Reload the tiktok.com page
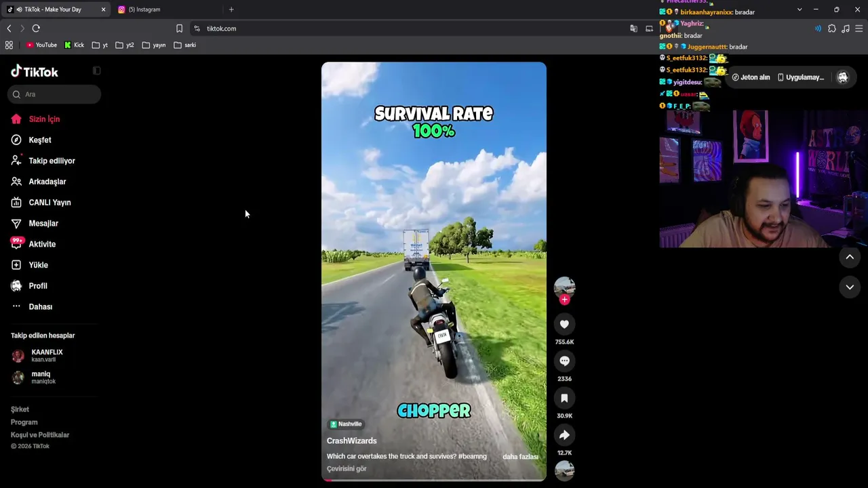The height and width of the screenshot is (488, 868). 36,28
